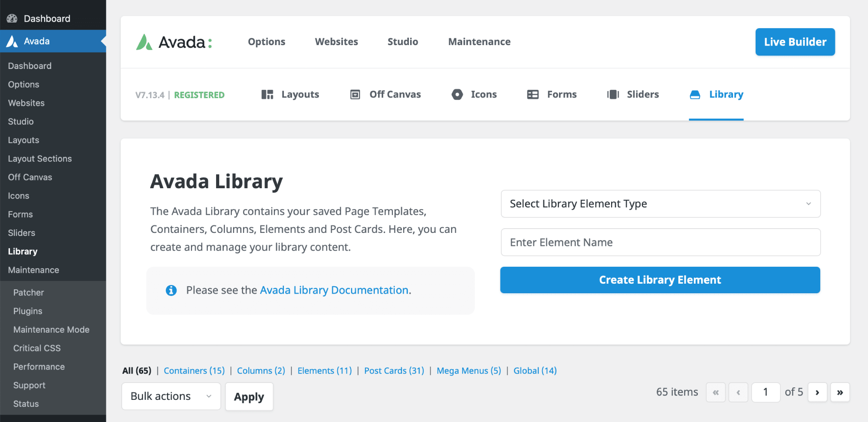Open the Maintenance top menu

(x=479, y=42)
